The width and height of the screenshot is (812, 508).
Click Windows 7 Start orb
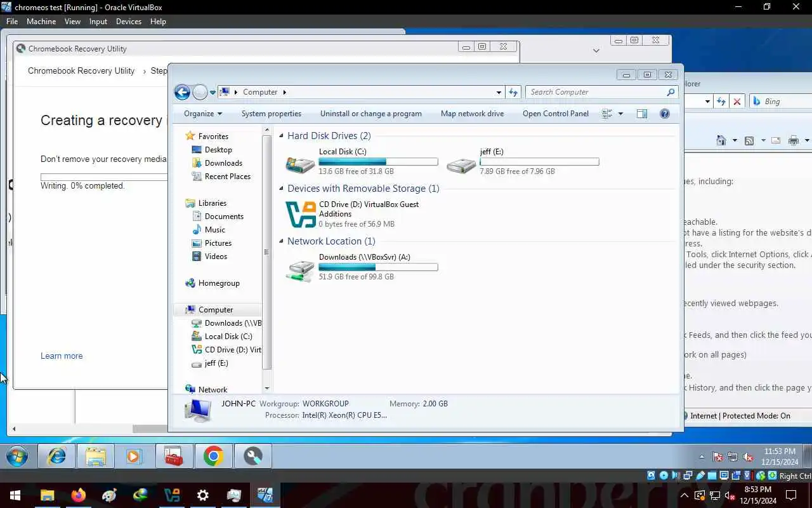[x=17, y=456]
